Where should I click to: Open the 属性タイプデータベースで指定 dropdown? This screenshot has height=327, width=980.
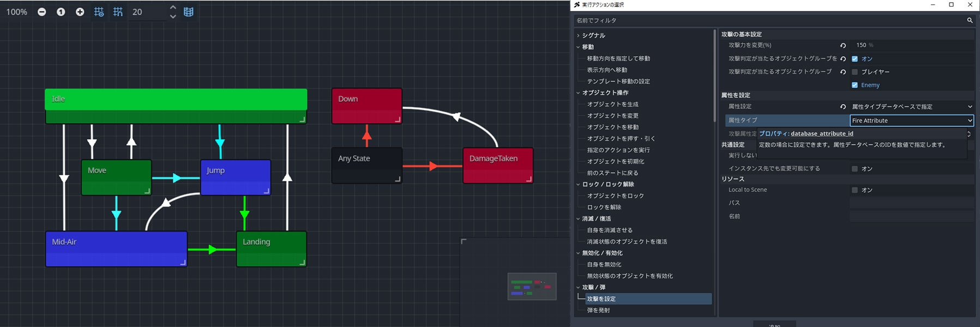pos(911,107)
